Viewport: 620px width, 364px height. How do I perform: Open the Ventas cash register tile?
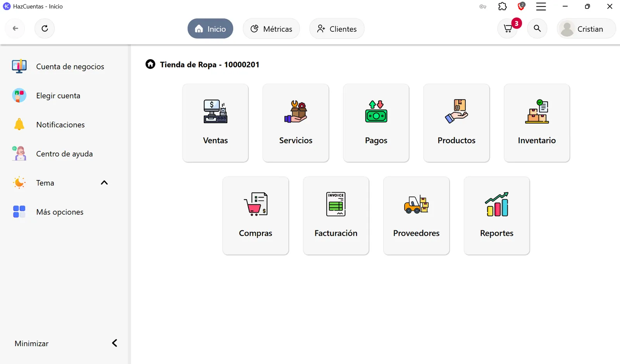pos(215,123)
